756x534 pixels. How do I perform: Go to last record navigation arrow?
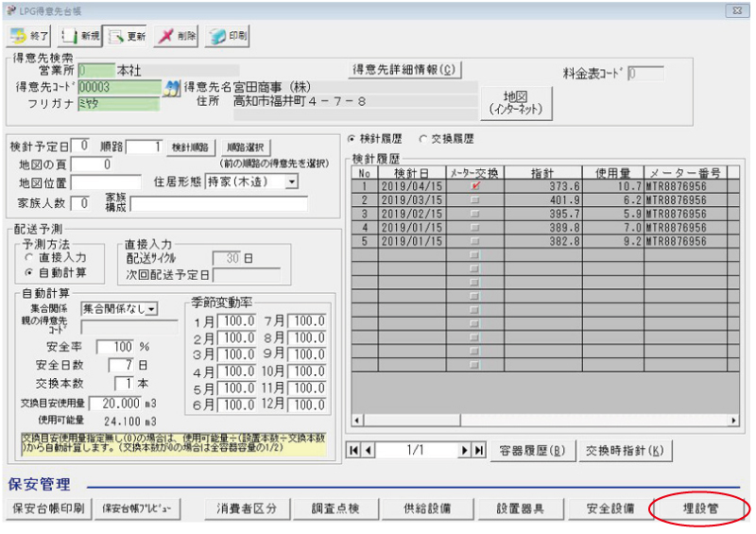pos(479,451)
